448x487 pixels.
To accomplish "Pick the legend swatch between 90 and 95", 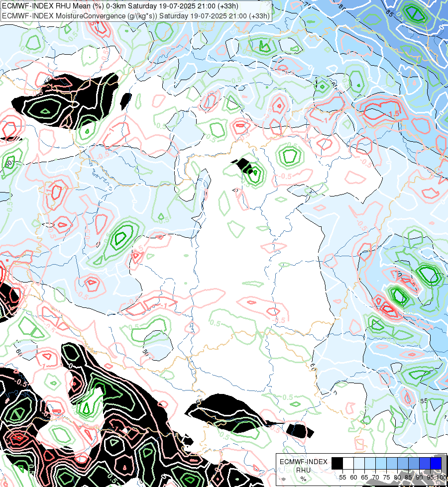I will [x=425, y=463].
